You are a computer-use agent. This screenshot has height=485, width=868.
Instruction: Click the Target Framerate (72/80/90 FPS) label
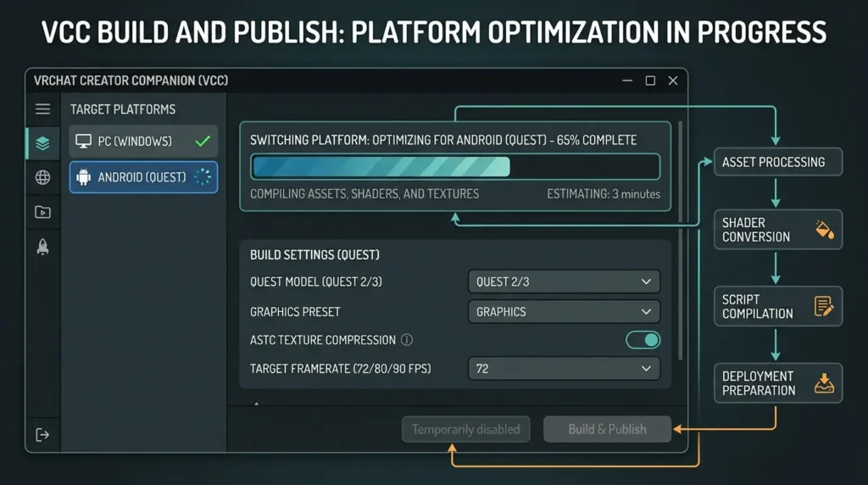point(341,369)
